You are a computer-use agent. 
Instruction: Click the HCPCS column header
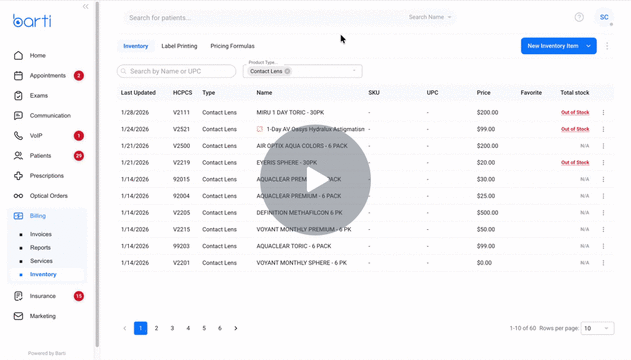182,93
